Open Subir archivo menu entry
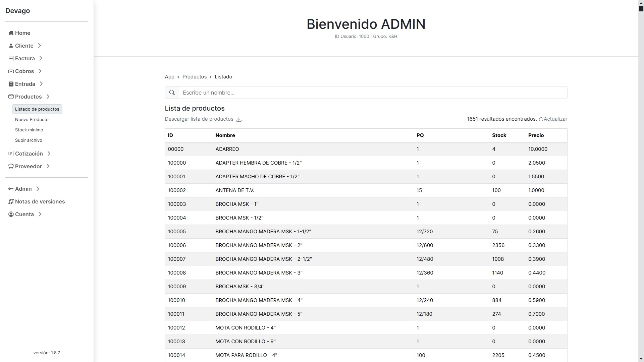 tap(29, 140)
